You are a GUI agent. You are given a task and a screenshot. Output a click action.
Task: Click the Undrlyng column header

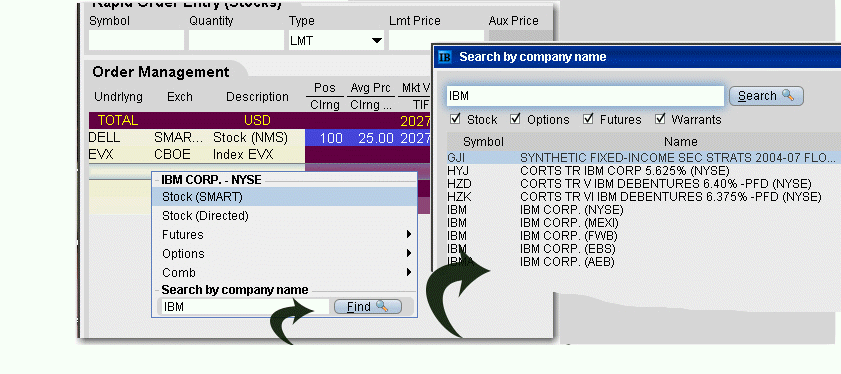click(x=119, y=97)
